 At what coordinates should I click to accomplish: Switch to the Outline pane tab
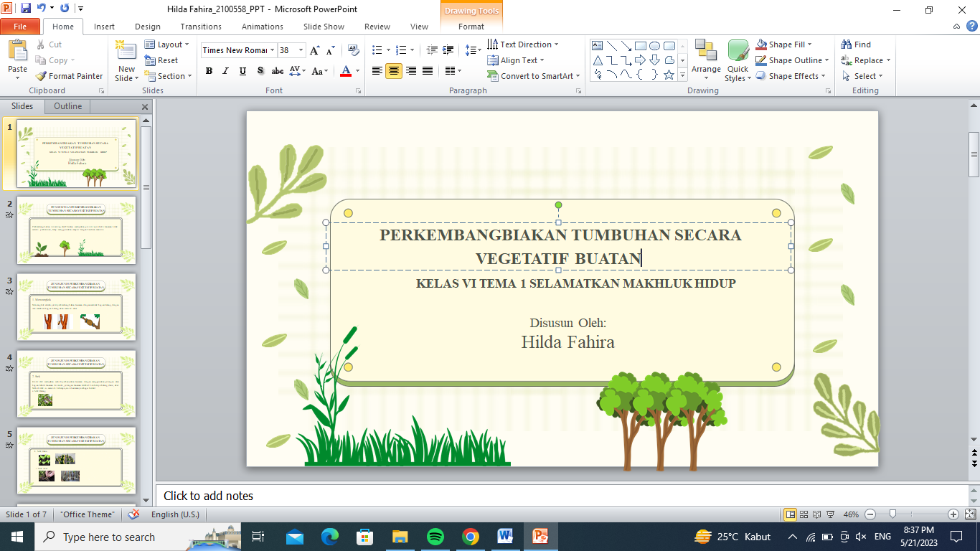point(67,106)
